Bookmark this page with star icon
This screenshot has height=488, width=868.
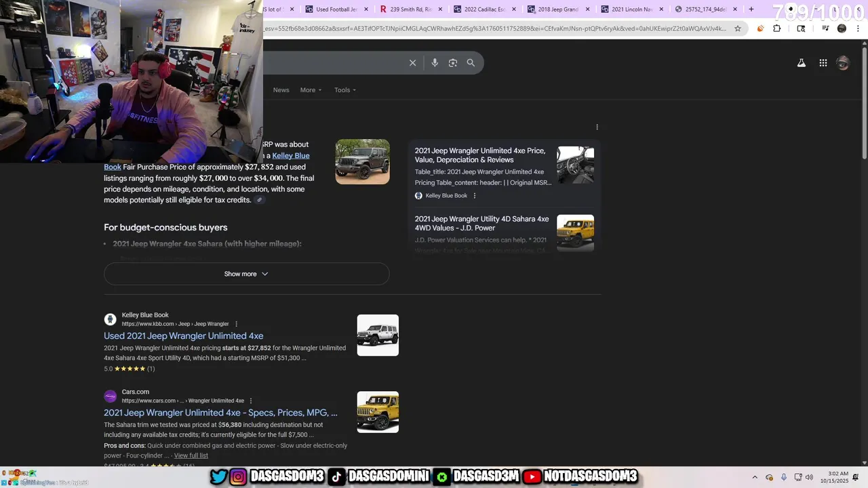[738, 28]
